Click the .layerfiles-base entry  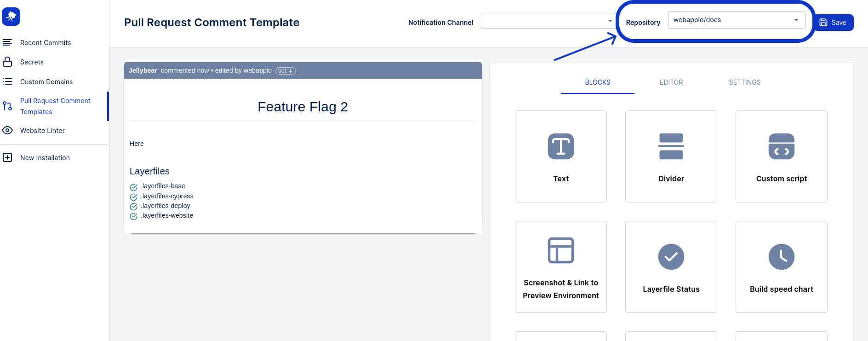tap(163, 186)
